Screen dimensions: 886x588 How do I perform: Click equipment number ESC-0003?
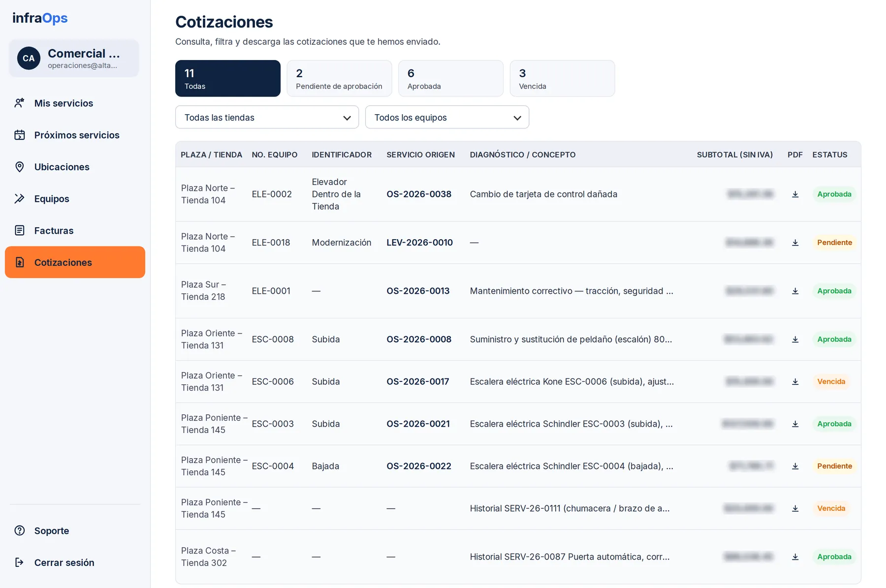(273, 424)
